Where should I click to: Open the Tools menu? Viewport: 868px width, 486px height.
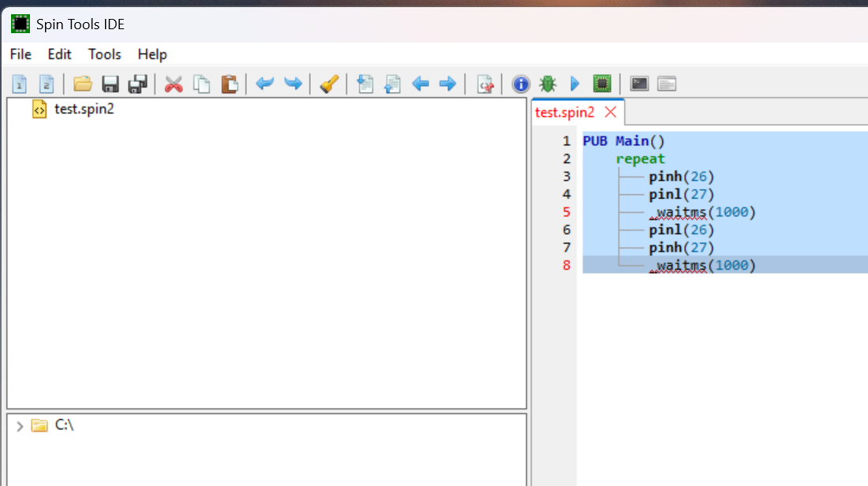tap(104, 54)
